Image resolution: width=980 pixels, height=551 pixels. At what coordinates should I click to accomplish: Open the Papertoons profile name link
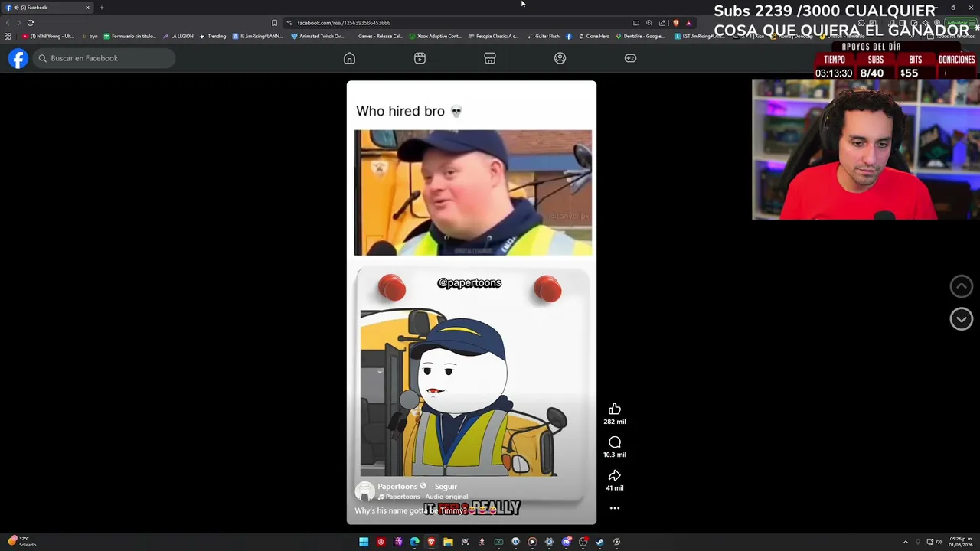point(397,487)
